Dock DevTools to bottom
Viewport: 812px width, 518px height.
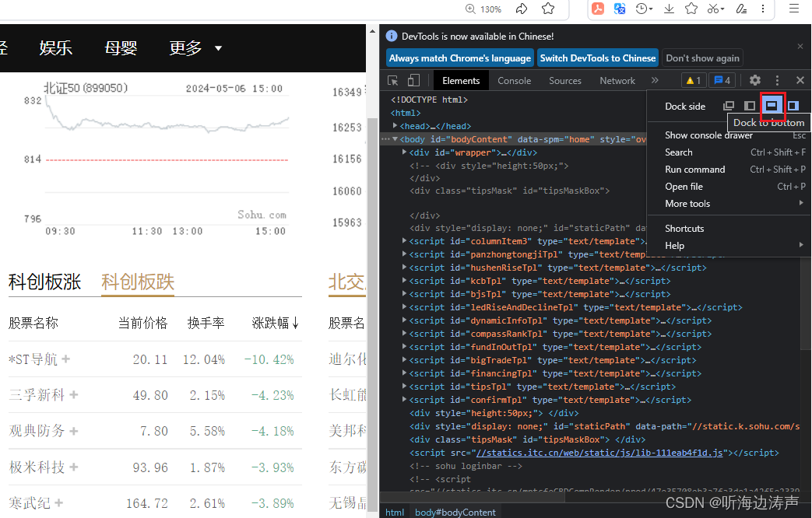tap(772, 106)
